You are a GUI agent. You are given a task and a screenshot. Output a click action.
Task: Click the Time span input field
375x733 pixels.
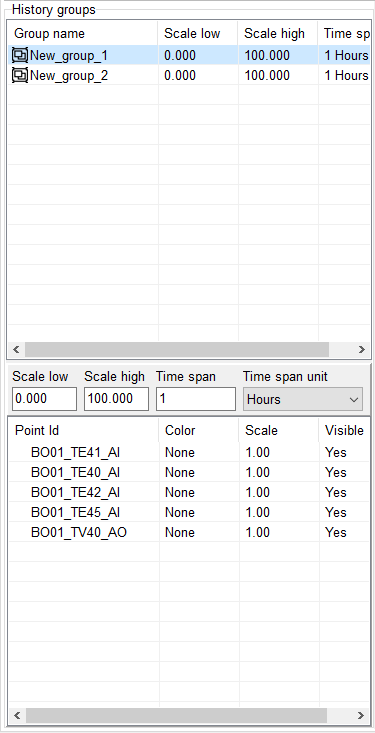[196, 399]
